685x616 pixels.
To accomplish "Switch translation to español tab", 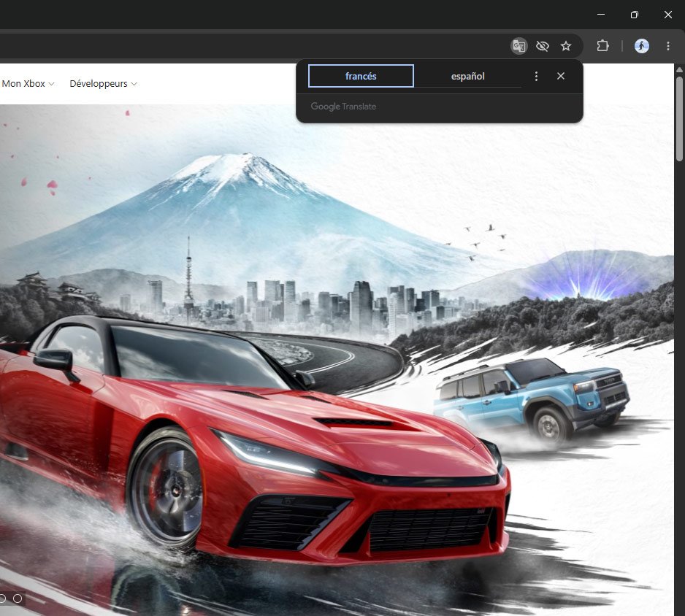I will [x=467, y=76].
